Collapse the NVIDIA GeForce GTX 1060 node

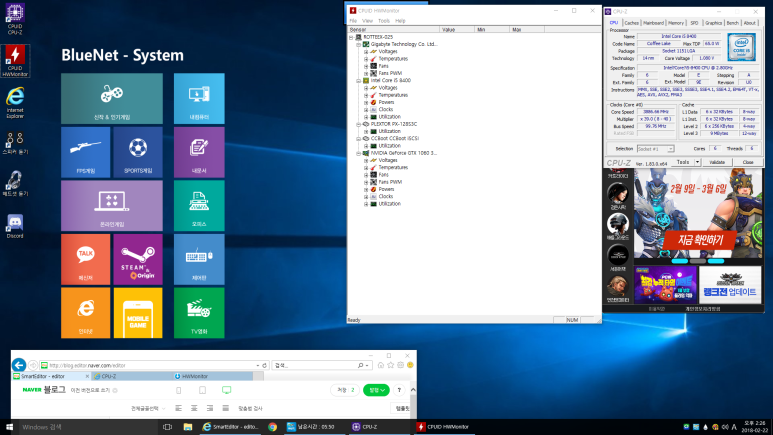tap(358, 153)
